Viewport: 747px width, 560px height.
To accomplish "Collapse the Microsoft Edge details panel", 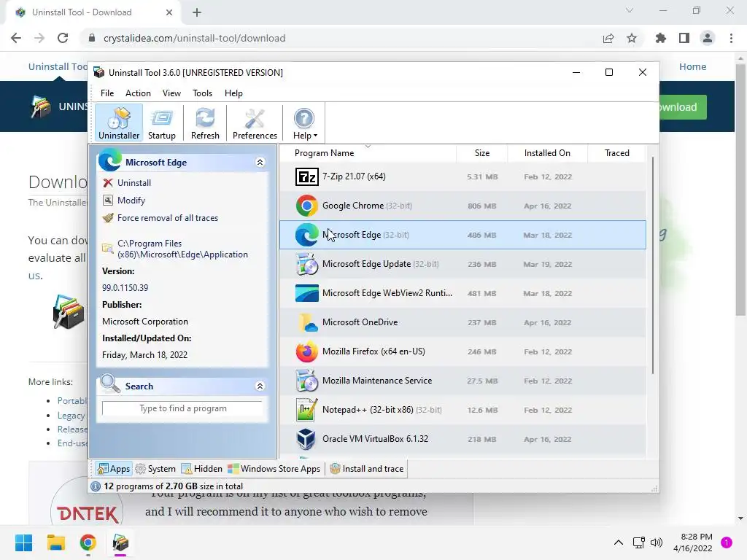I will pyautogui.click(x=260, y=163).
